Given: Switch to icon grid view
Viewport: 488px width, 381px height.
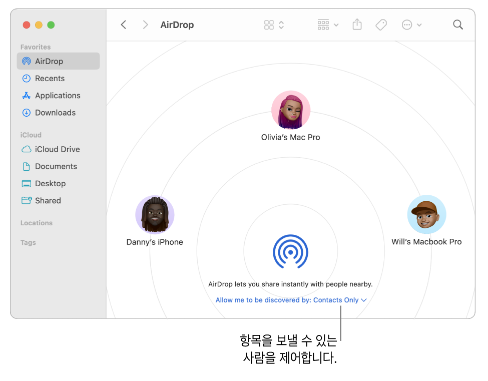Looking at the screenshot, I should coord(269,25).
